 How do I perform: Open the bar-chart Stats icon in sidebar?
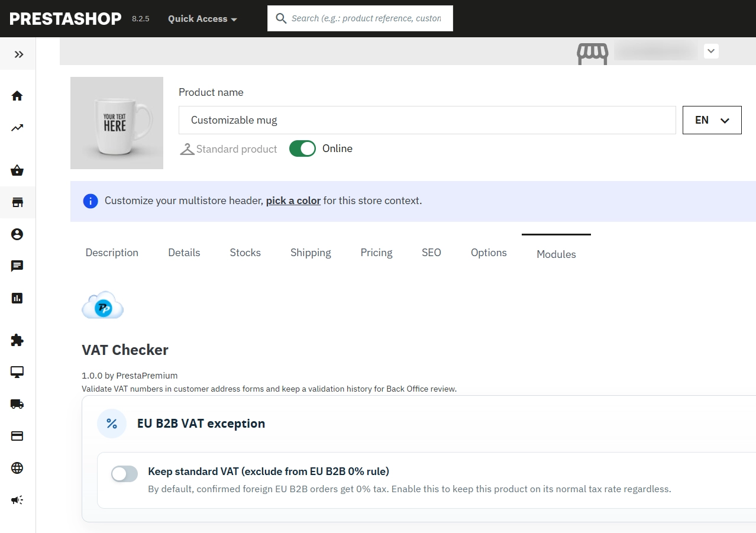click(17, 298)
